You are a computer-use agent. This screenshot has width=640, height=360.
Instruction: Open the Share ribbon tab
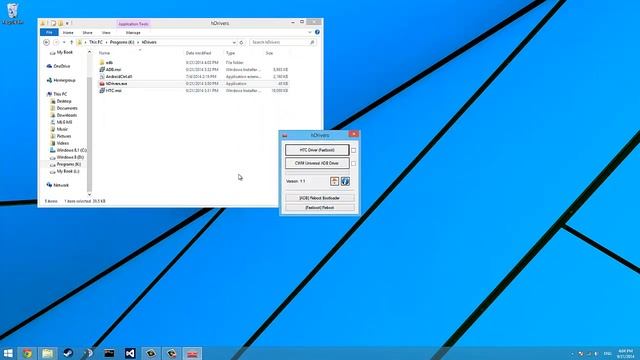tap(87, 32)
